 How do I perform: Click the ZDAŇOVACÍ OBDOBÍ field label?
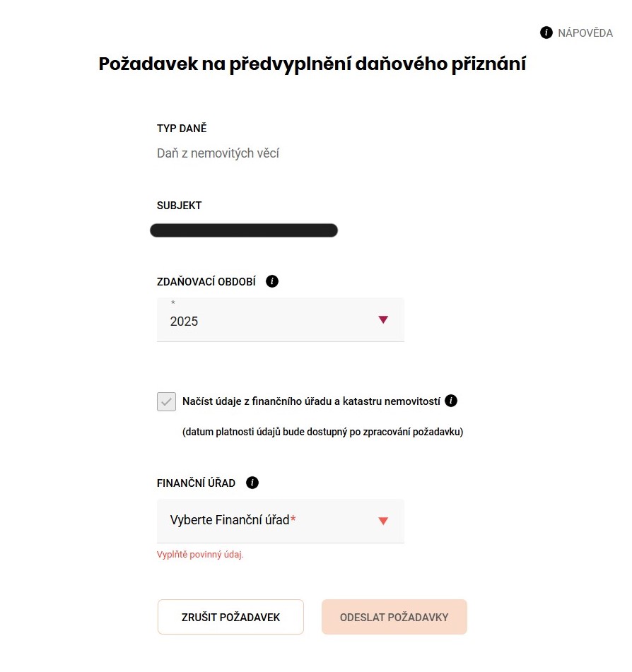pos(206,281)
